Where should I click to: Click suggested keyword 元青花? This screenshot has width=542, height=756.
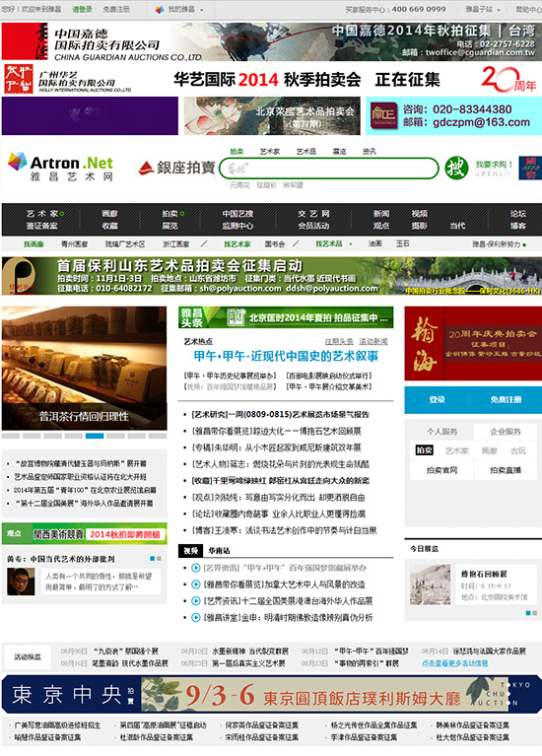click(239, 185)
